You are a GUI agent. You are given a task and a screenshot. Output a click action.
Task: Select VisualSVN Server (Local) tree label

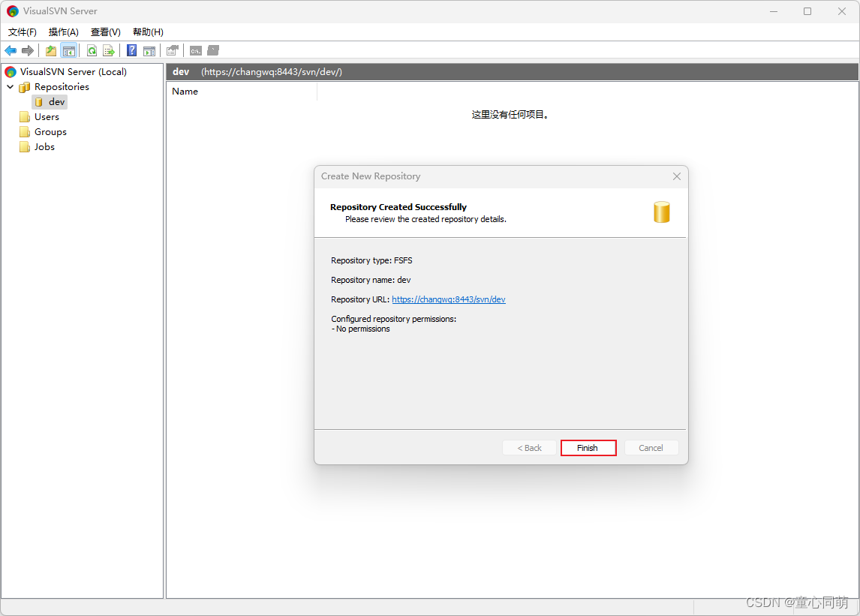[74, 72]
